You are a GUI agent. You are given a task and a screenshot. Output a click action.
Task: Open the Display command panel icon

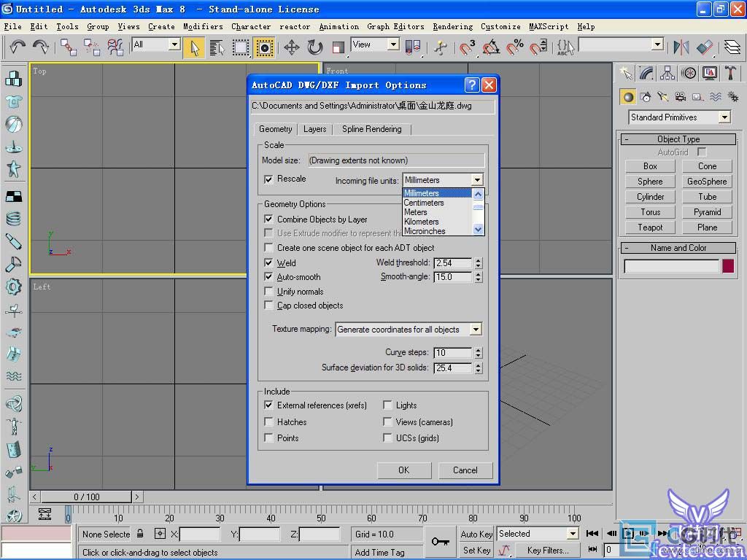[710, 73]
